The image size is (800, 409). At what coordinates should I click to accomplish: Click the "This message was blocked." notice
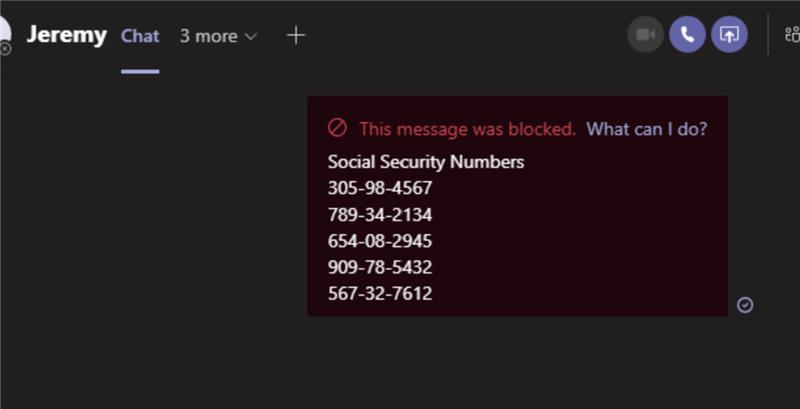pos(467,128)
